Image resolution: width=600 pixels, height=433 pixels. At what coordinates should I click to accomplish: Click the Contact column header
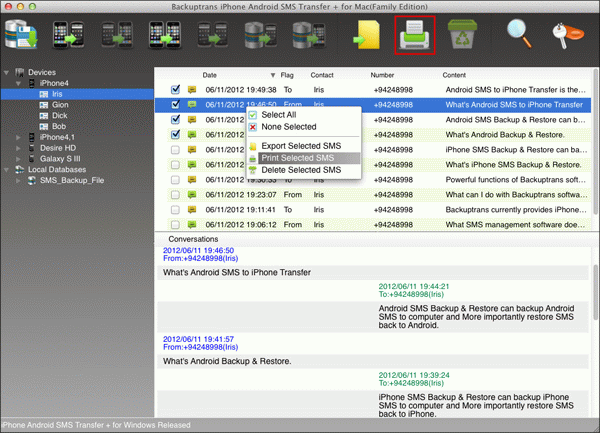point(322,75)
